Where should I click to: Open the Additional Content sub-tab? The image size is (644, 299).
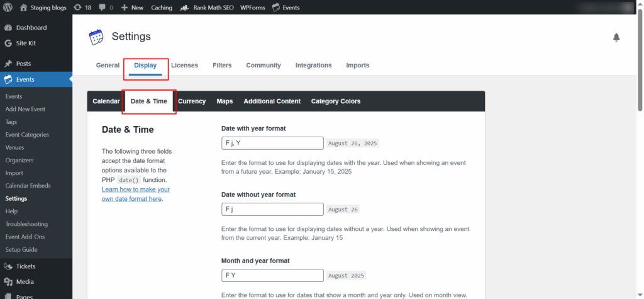click(x=272, y=101)
